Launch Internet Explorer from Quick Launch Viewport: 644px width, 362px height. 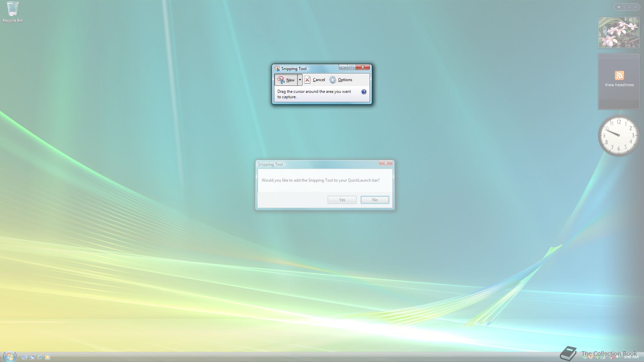click(x=40, y=357)
